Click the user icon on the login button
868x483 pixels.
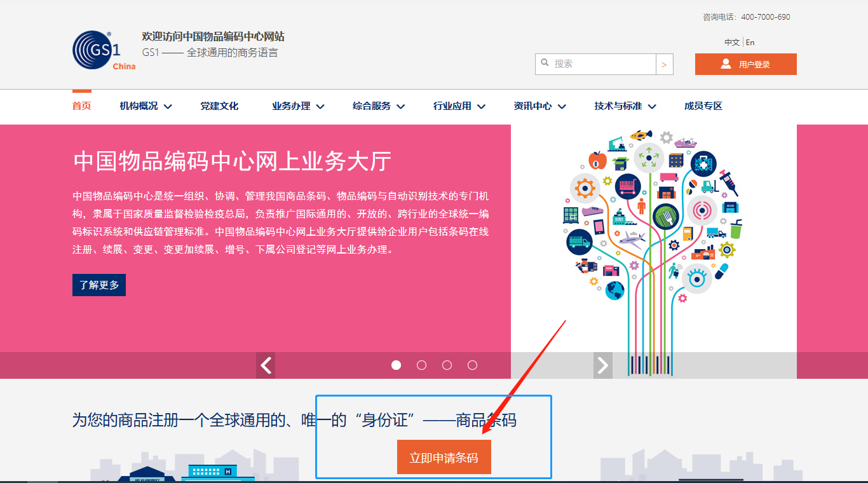724,64
